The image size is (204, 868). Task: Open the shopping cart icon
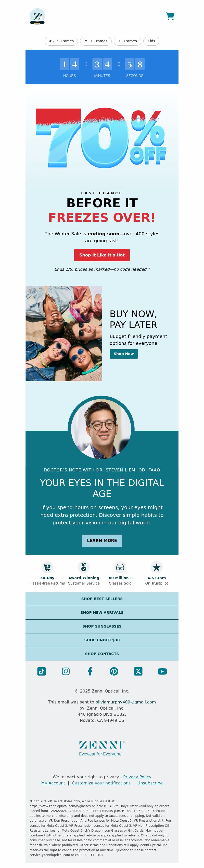click(x=170, y=16)
